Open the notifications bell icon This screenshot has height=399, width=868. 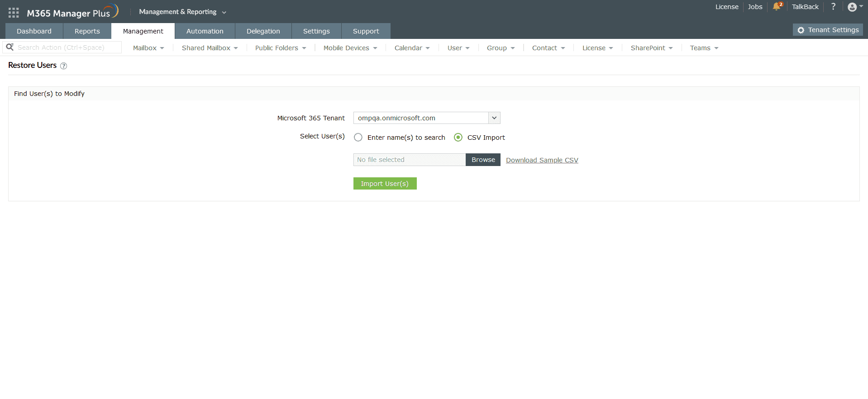point(777,6)
